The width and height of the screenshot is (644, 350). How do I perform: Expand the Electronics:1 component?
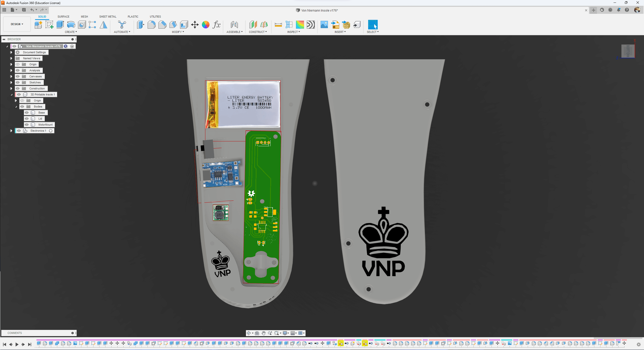point(11,131)
